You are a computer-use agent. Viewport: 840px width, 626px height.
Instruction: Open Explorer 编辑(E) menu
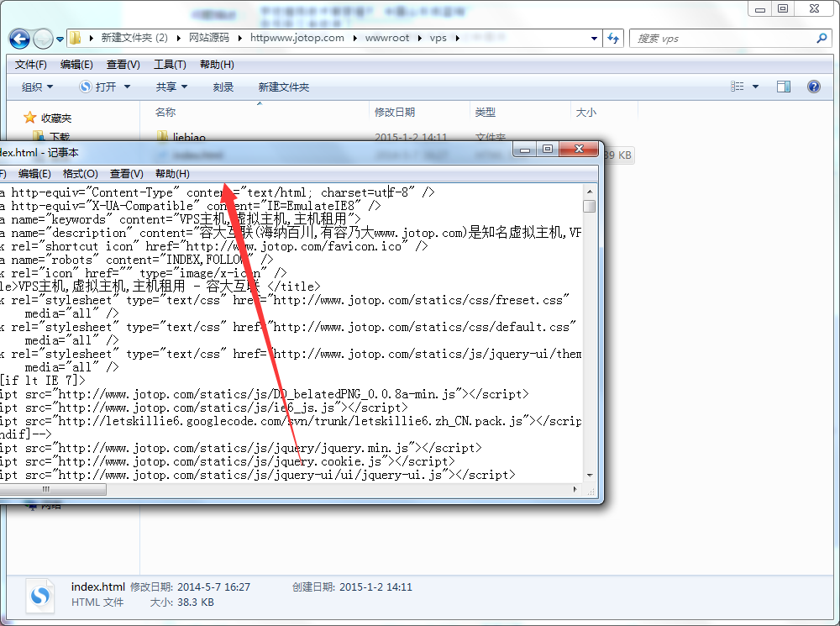tap(76, 65)
